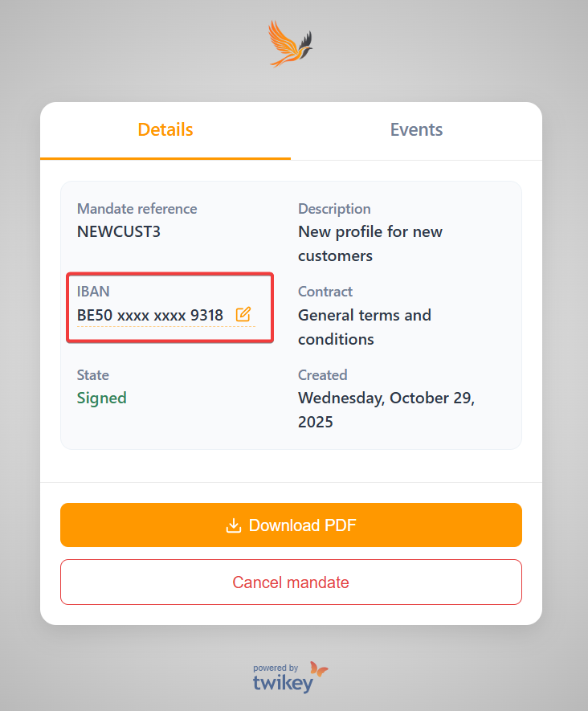Open the Details tab

pyautogui.click(x=165, y=130)
